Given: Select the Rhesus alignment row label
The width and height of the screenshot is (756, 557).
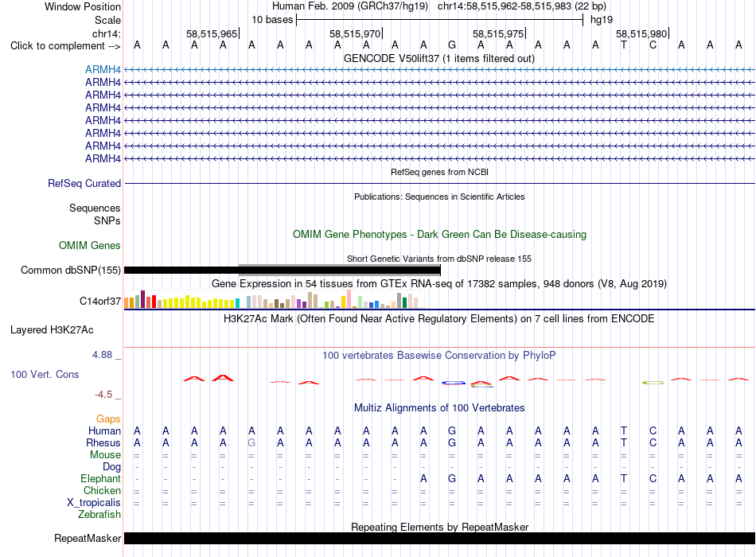Looking at the screenshot, I should (x=103, y=442).
